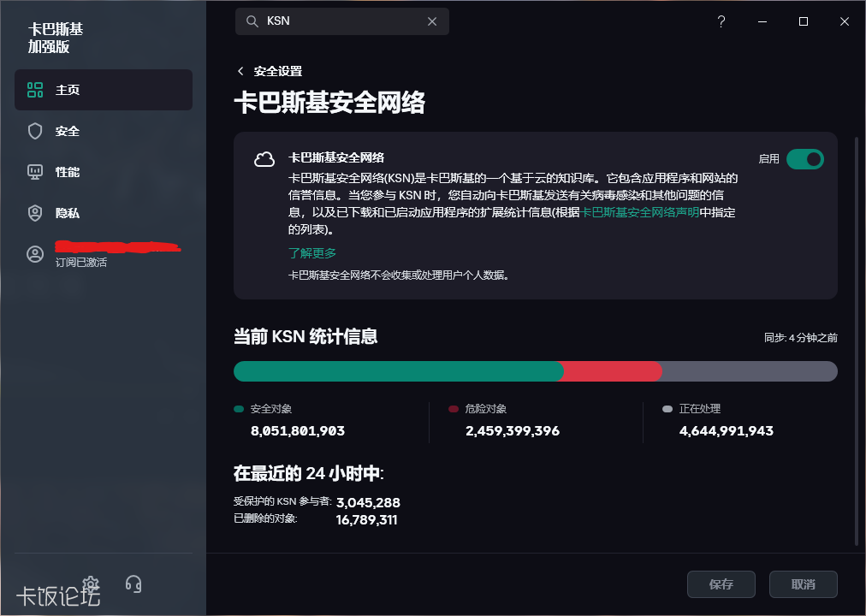Click the cloud icon beside 卡巴斯基安全网络
Viewport: 866px width, 616px height.
click(264, 159)
